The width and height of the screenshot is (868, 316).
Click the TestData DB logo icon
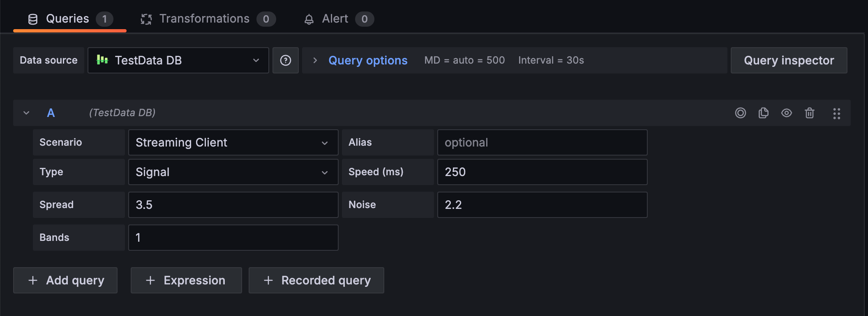pos(102,60)
